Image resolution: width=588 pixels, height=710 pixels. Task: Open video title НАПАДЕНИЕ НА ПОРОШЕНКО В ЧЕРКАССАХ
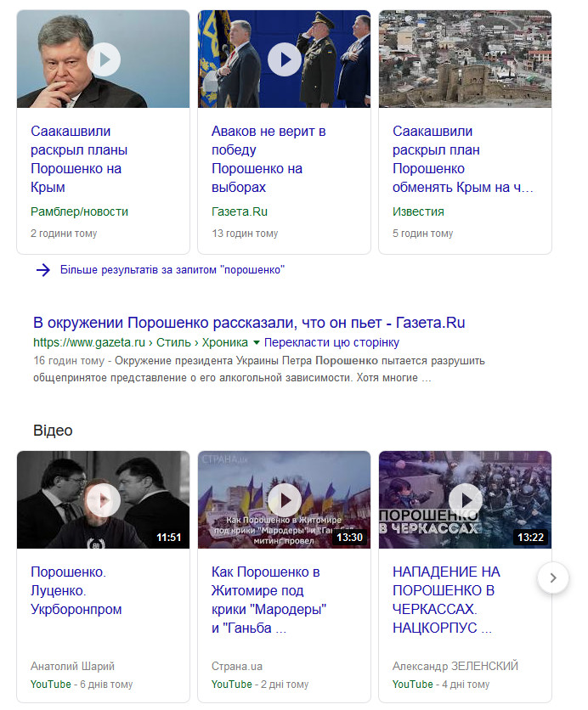[446, 600]
